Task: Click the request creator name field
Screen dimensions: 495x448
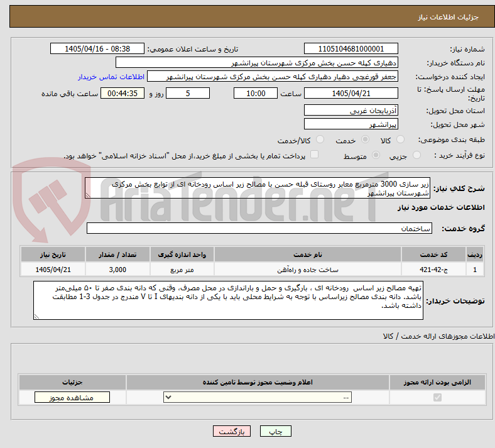Action: (273, 77)
